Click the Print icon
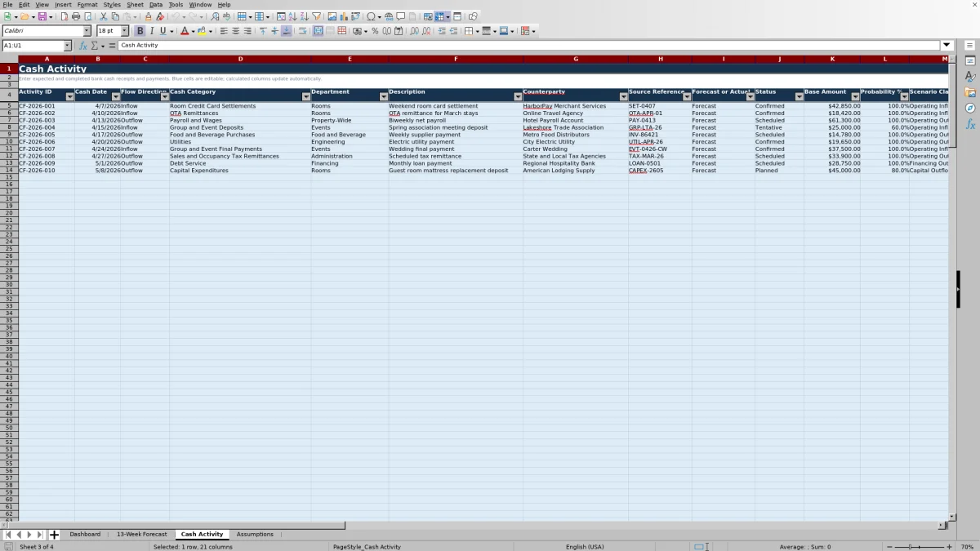This screenshot has height=551, width=980. pos(76,16)
